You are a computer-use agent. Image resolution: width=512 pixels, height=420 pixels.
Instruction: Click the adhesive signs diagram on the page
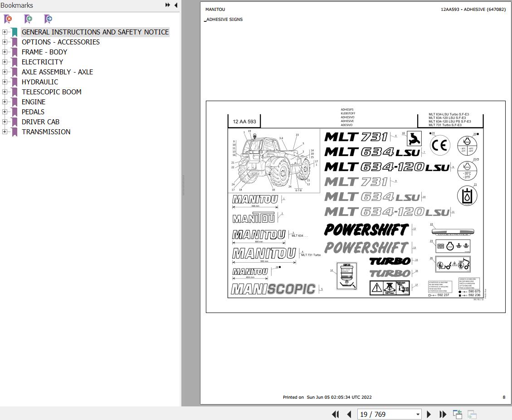[356, 207]
